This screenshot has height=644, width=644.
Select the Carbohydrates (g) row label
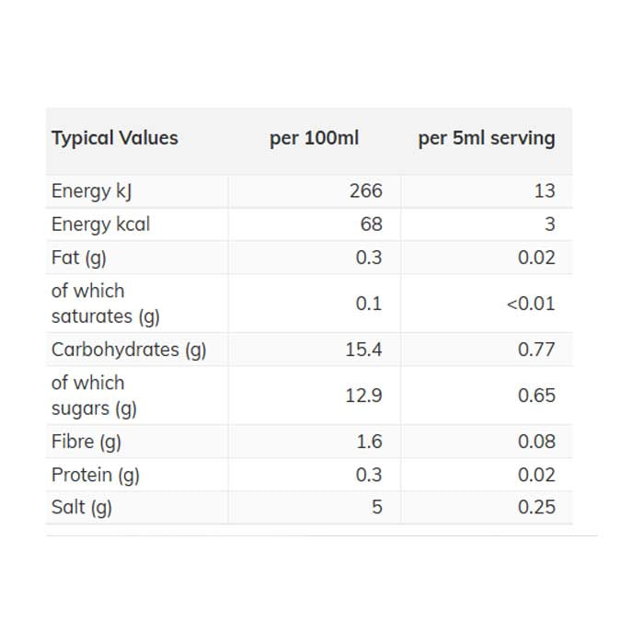(129, 350)
